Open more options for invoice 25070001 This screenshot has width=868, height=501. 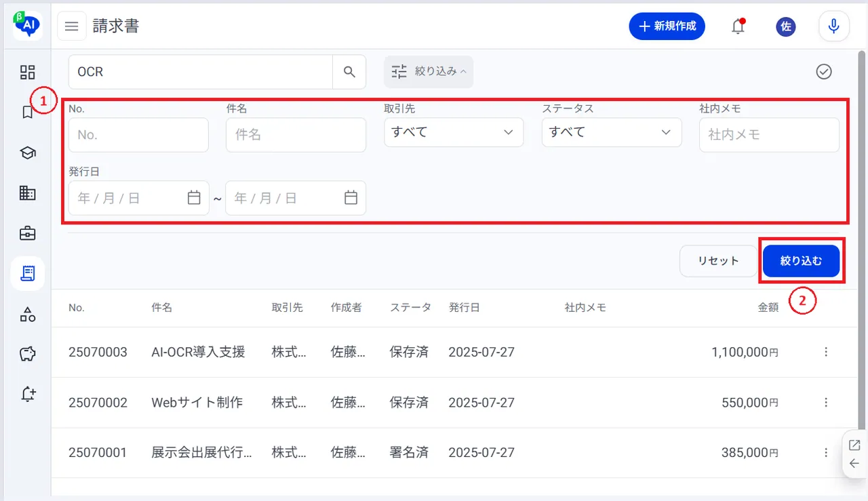click(826, 452)
